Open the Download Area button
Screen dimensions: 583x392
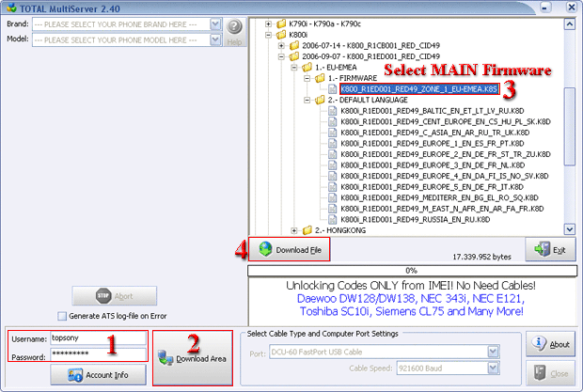click(193, 358)
